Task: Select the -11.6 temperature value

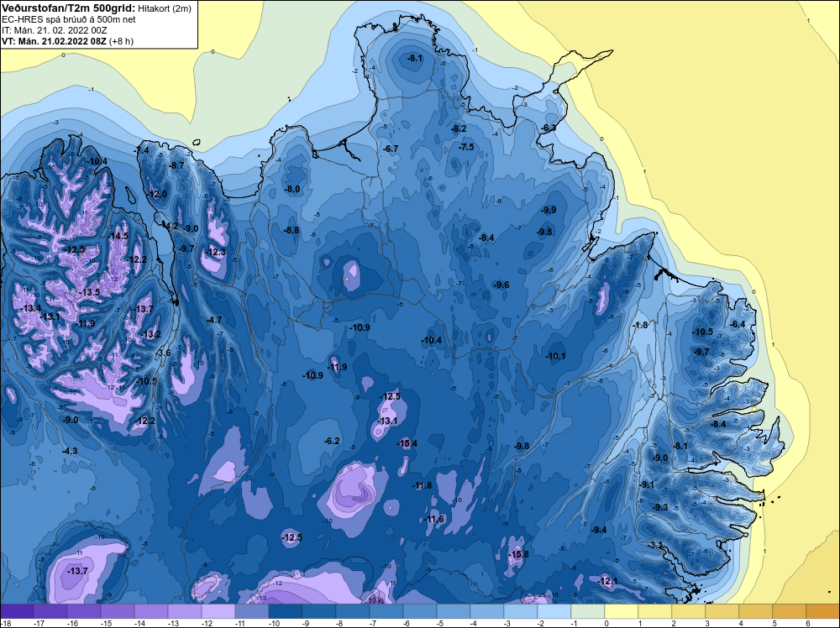Action: pyautogui.click(x=434, y=520)
